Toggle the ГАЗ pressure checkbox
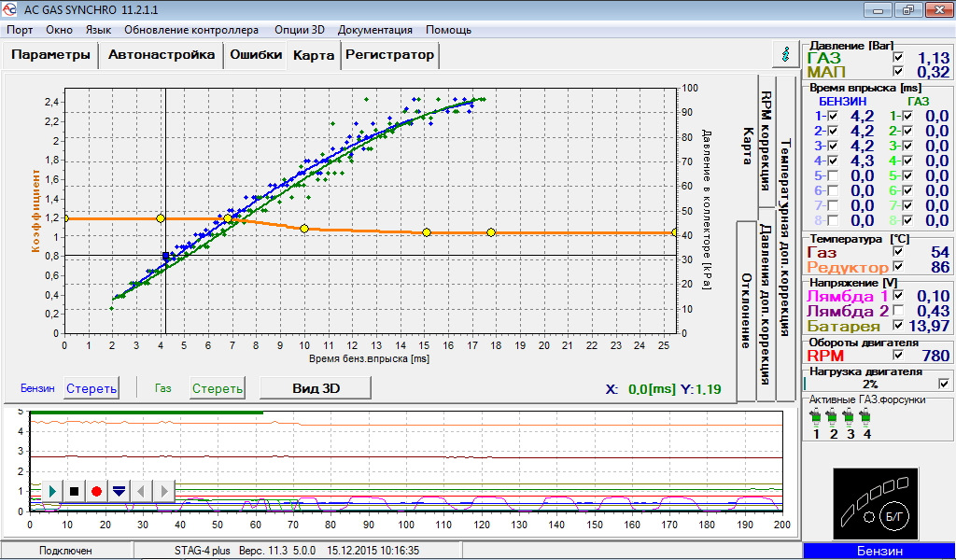The height and width of the screenshot is (560, 956). (x=897, y=57)
